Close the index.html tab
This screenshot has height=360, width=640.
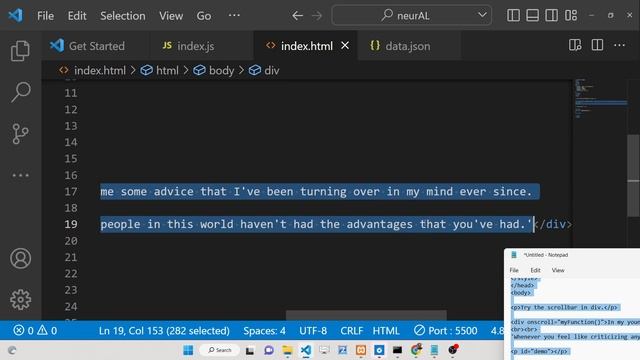(x=345, y=45)
